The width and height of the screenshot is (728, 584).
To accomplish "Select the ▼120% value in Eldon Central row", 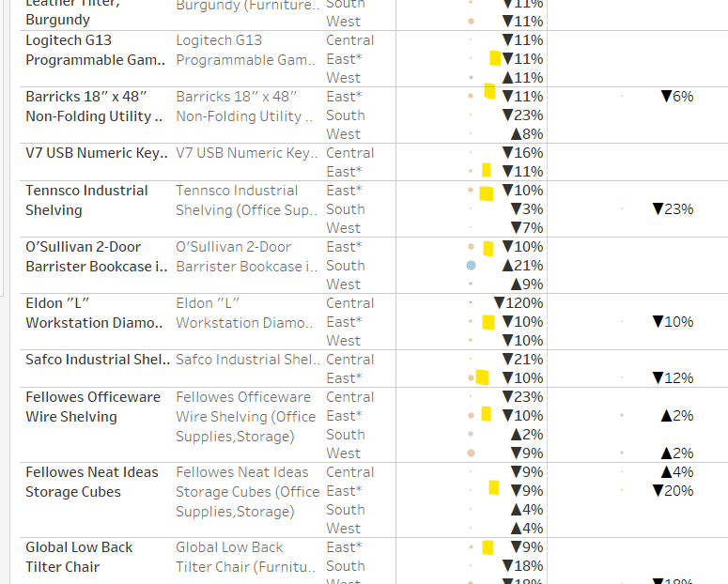I will [519, 303].
